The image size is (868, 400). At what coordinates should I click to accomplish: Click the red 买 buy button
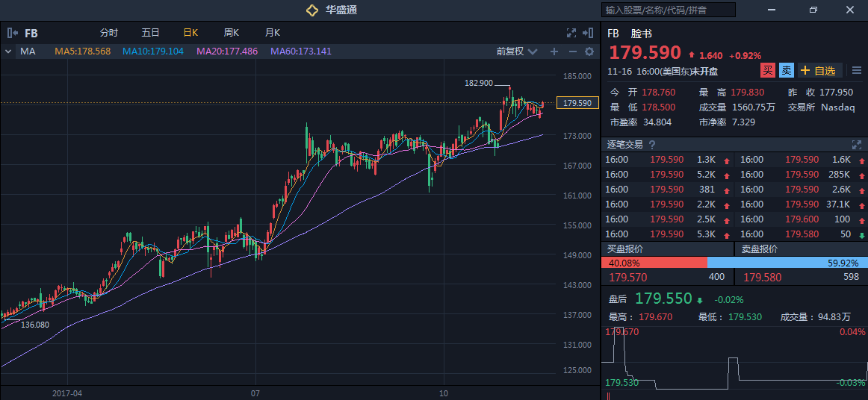pos(767,71)
